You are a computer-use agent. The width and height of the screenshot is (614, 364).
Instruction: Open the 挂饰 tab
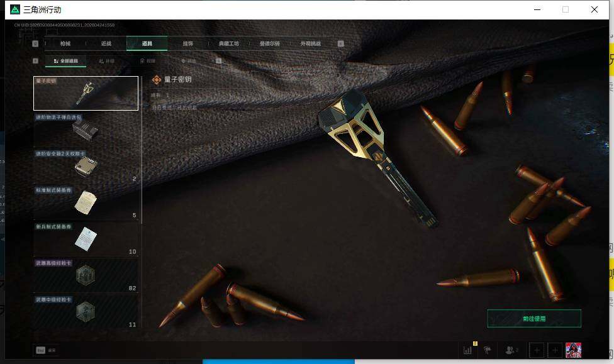click(188, 43)
